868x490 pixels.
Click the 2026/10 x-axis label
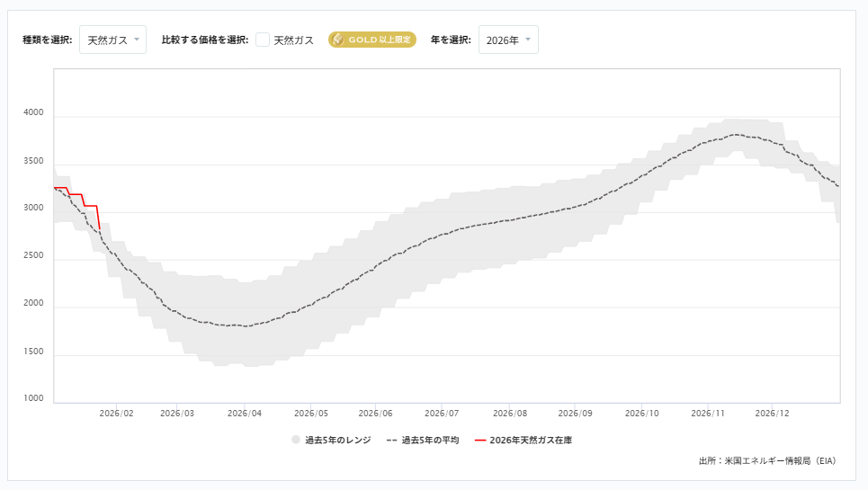tap(642, 414)
